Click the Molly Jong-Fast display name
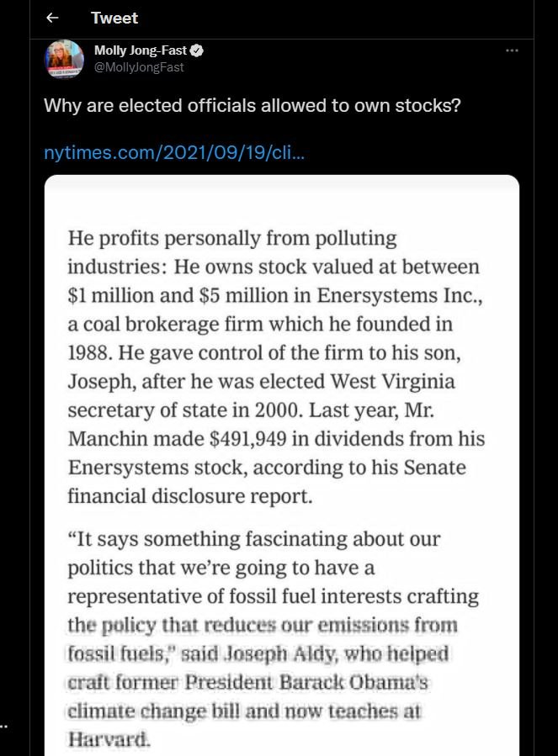 [x=141, y=51]
